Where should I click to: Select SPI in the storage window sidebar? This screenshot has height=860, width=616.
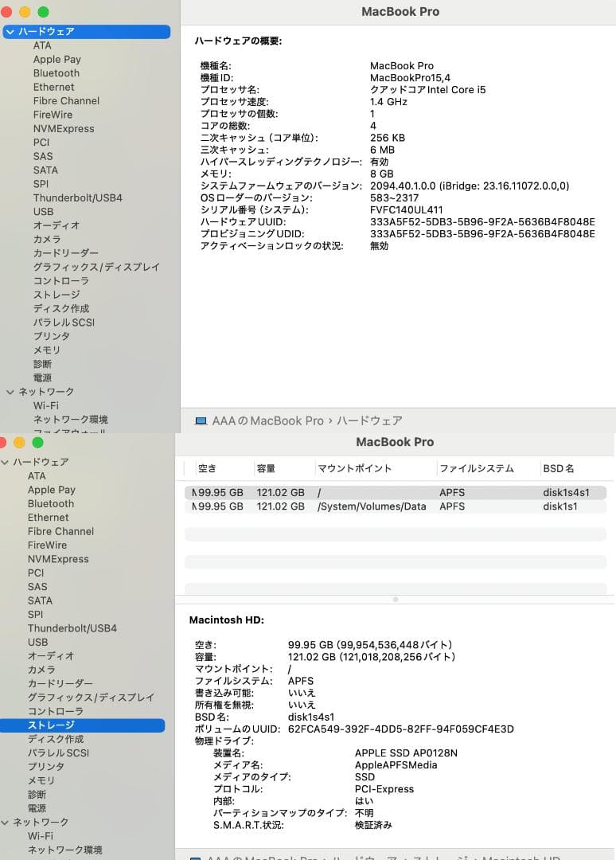coord(35,614)
